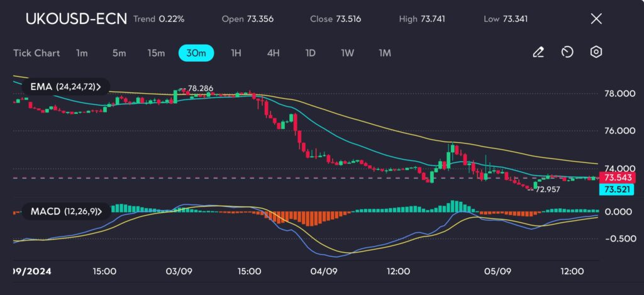Viewport: 644px width, 295px height.
Task: Switch to the 1H timeframe
Action: pyautogui.click(x=236, y=53)
